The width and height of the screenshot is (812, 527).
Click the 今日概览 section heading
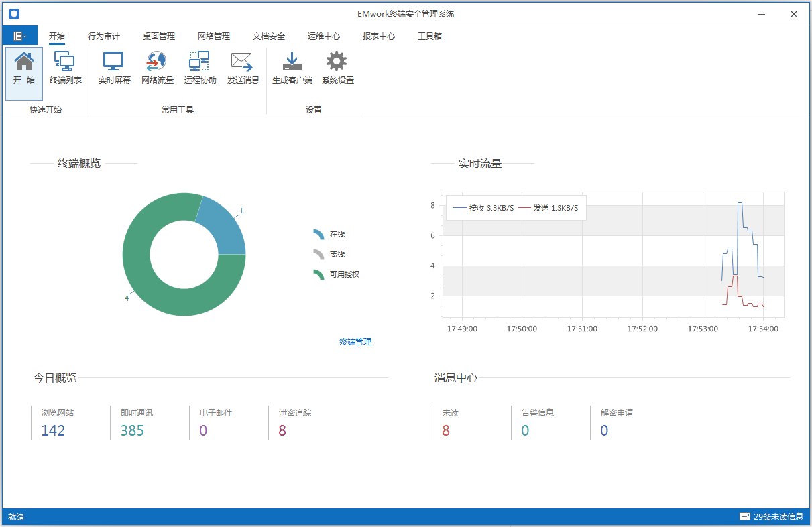point(55,377)
